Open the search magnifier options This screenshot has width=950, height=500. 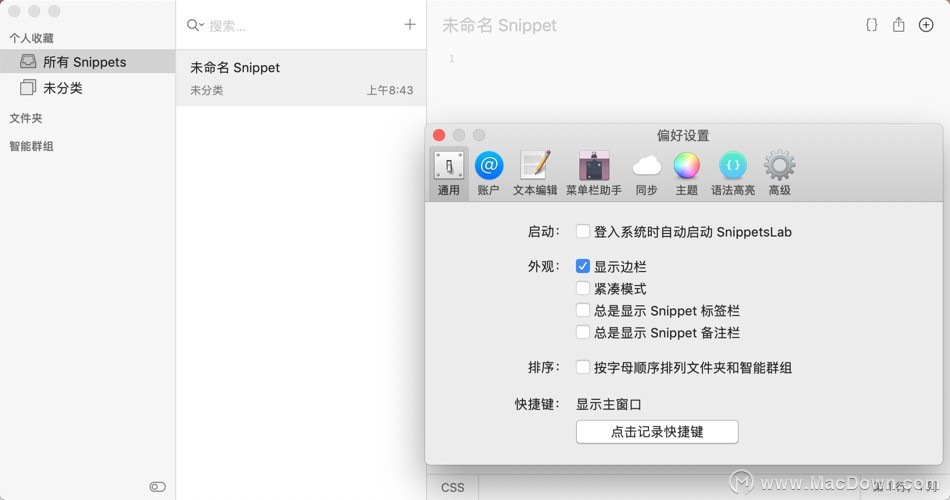pyautogui.click(x=195, y=25)
